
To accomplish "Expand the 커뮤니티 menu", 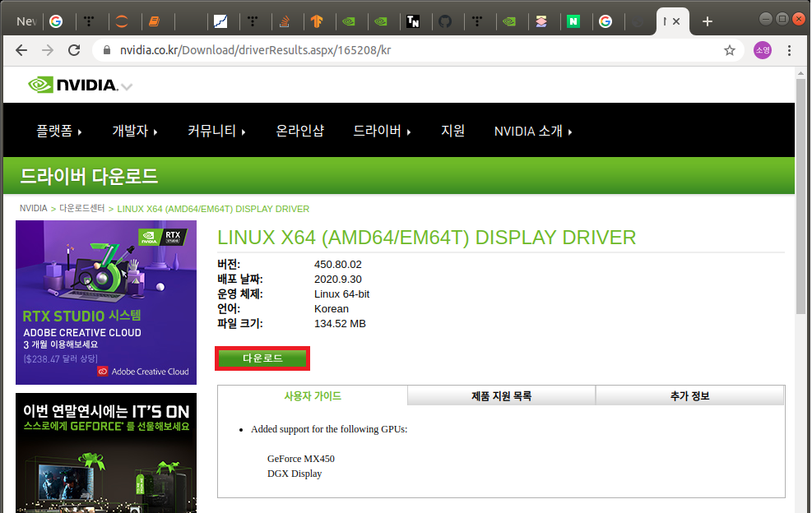I will 216,131.
